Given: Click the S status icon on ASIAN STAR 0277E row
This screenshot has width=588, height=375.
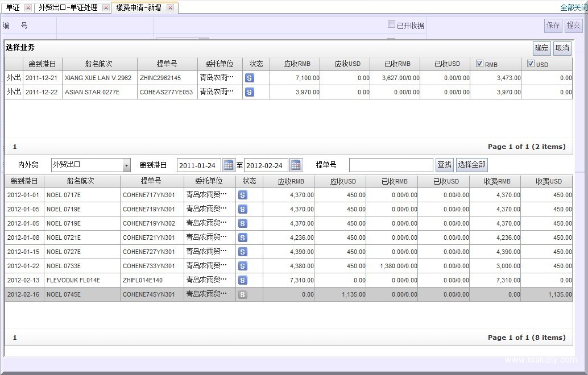Looking at the screenshot, I should point(249,92).
